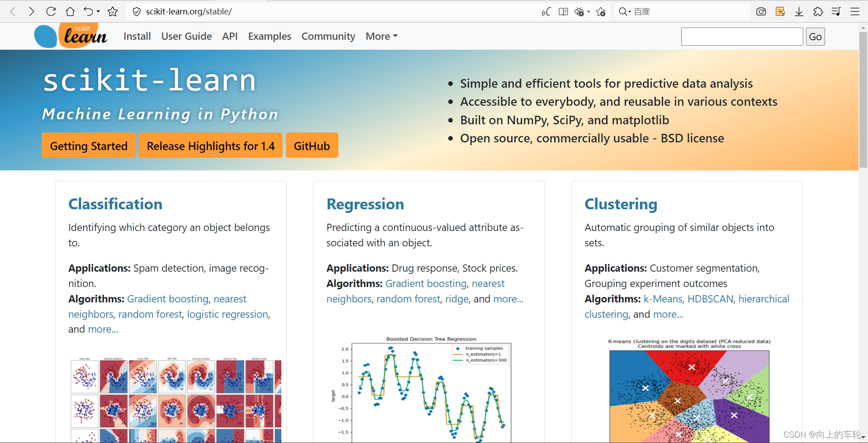The width and height of the screenshot is (868, 443).
Task: Go forward with the browser forward arrow
Action: pyautogui.click(x=31, y=11)
